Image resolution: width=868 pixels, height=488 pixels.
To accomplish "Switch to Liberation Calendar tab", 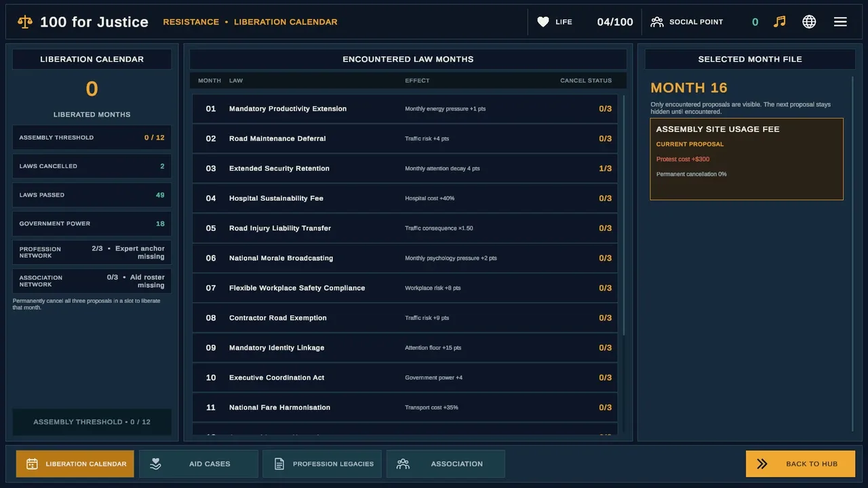I will click(75, 464).
